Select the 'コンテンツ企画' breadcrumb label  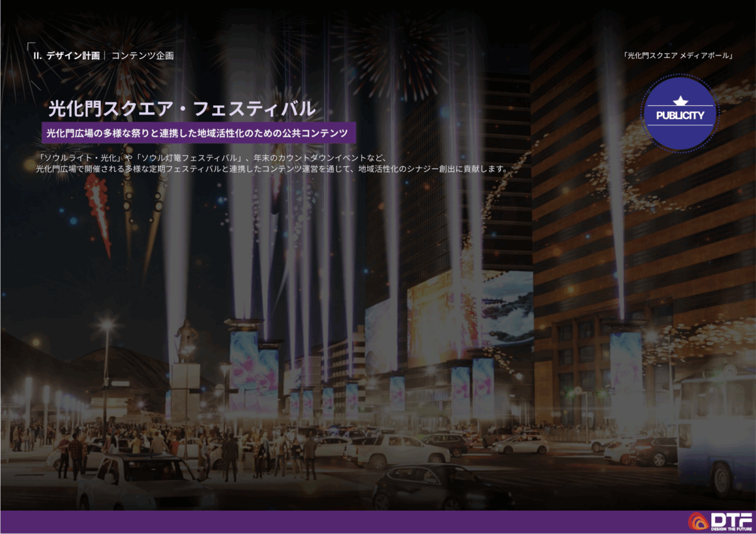142,55
